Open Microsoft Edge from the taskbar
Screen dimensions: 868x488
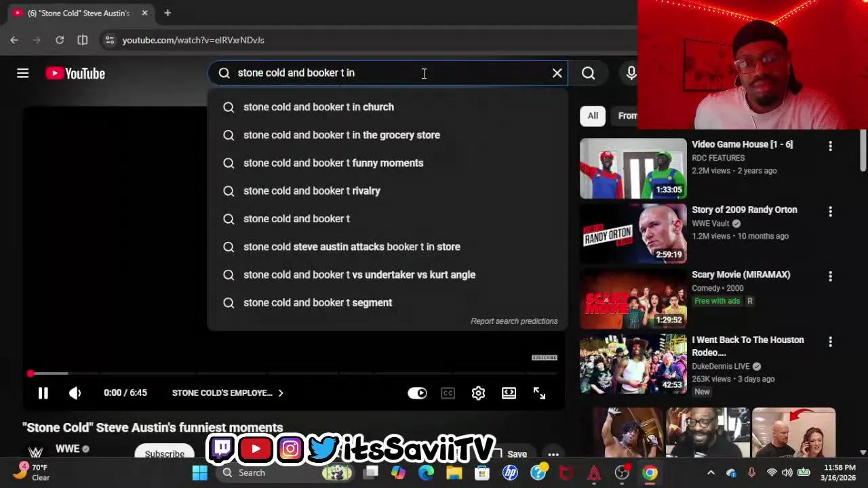pos(426,472)
